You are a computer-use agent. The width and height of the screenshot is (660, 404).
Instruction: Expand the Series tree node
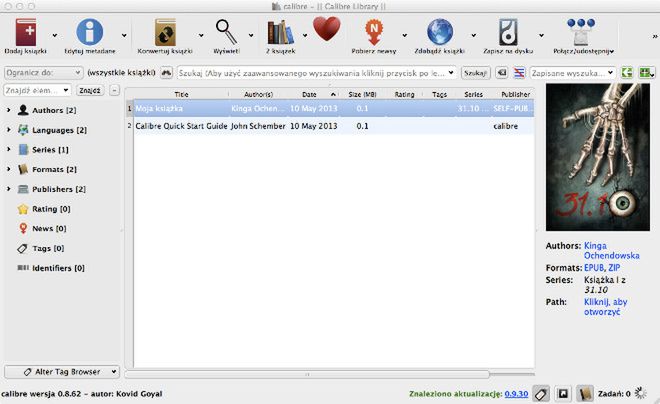8,149
